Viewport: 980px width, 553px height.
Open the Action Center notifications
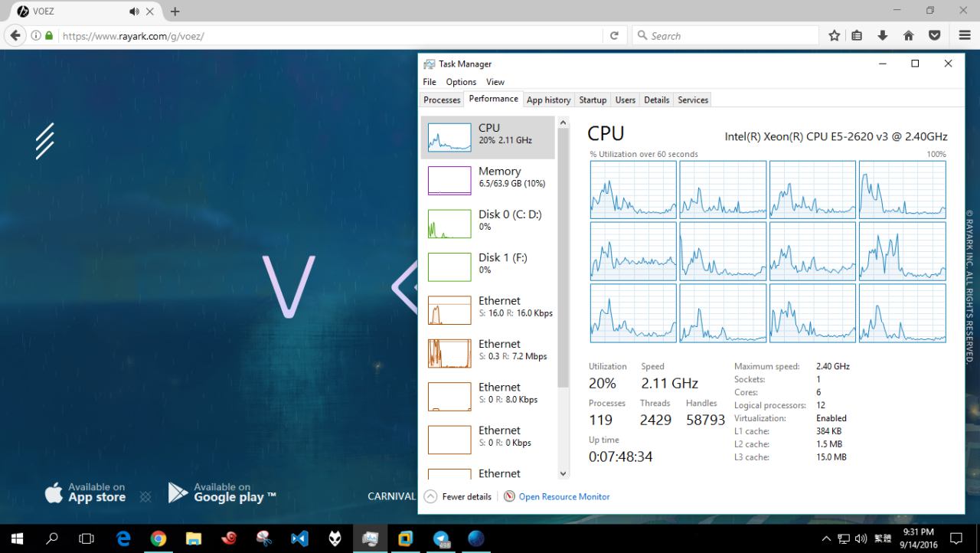point(956,538)
